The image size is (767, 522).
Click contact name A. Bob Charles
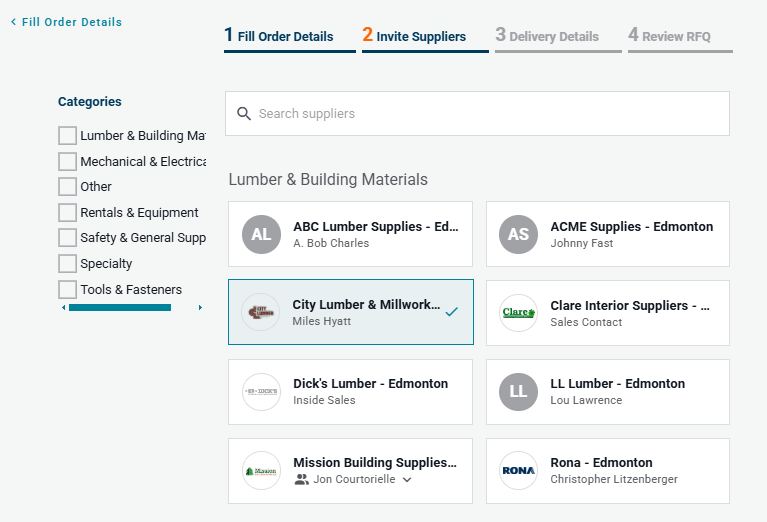coord(331,243)
